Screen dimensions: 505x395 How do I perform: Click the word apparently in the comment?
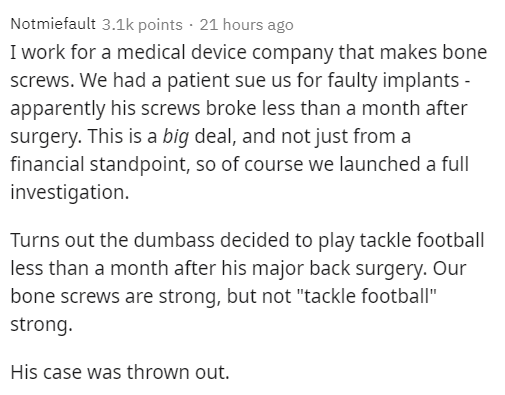click(x=57, y=109)
